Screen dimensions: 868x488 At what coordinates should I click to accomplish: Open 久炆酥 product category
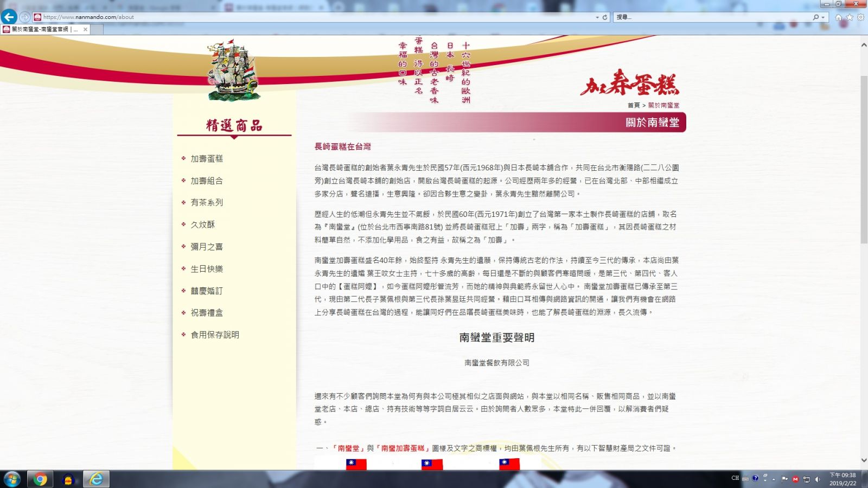[203, 224]
